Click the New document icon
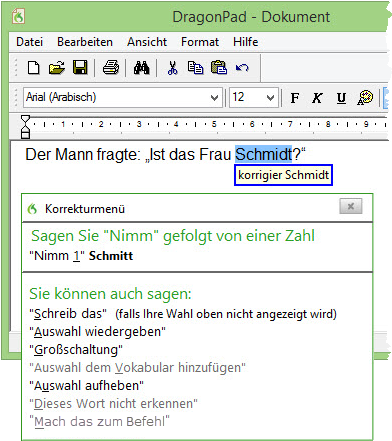This screenshot has width=392, height=441. pyautogui.click(x=33, y=68)
